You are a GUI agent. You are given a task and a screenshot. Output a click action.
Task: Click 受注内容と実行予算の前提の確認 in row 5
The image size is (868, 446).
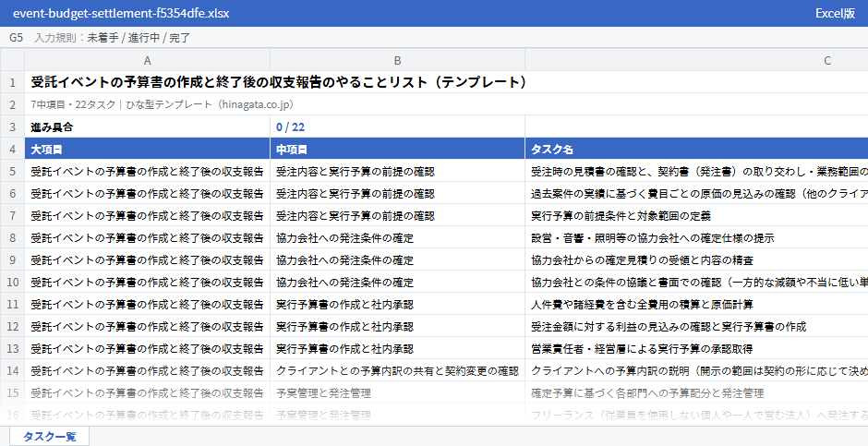point(397,171)
